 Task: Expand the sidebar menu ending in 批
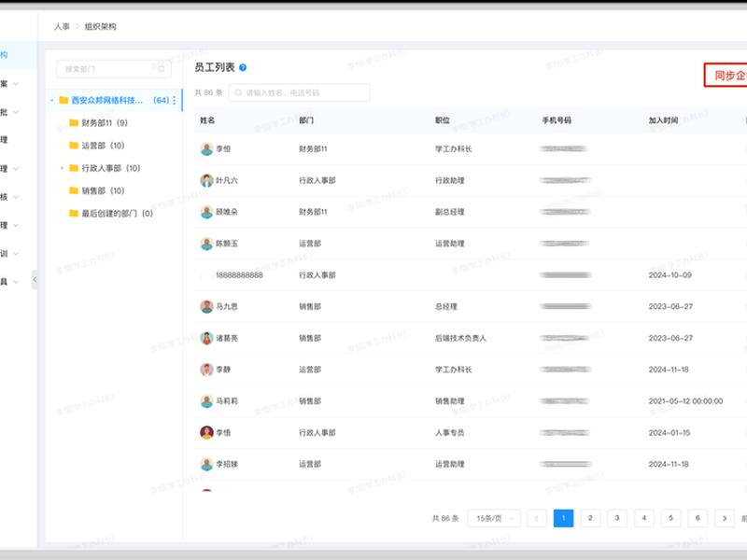click(x=16, y=112)
